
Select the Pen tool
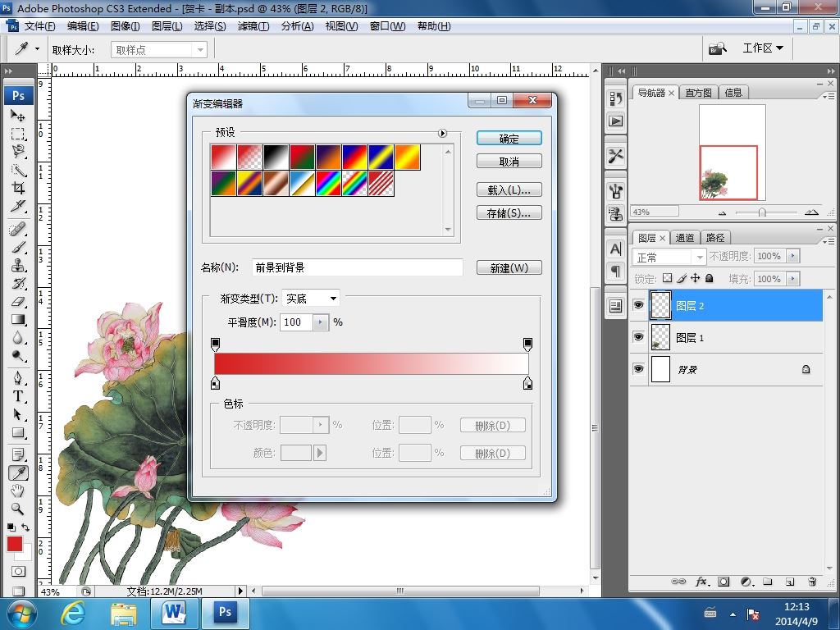18,379
